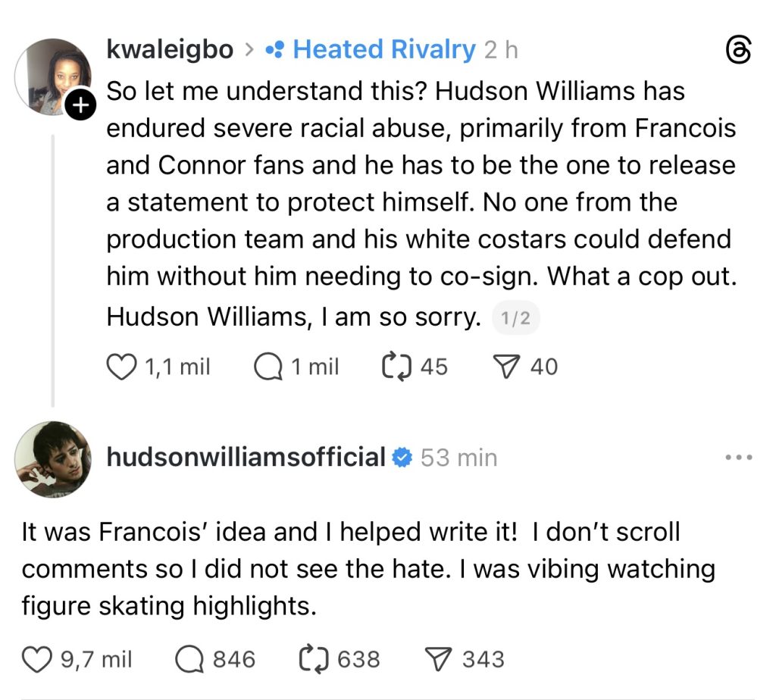Screen dimensions: 776x700
Task: View kwaleigbo's profile picture
Action: [53, 76]
